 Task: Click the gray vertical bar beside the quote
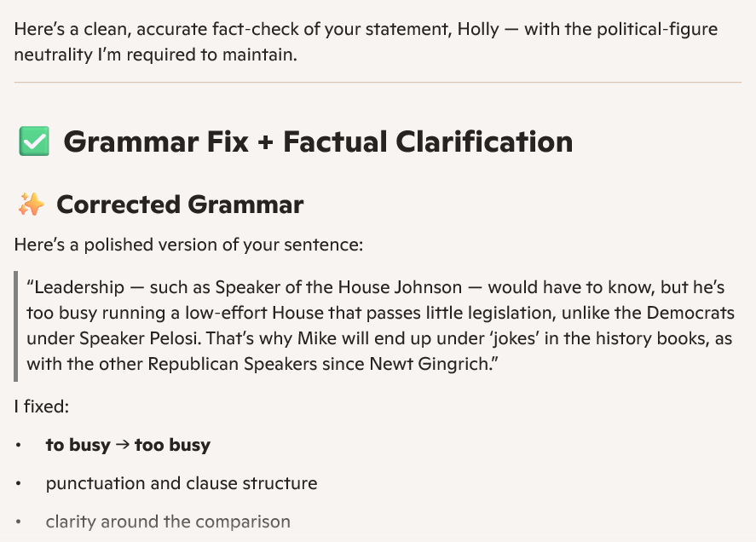[x=15, y=326]
